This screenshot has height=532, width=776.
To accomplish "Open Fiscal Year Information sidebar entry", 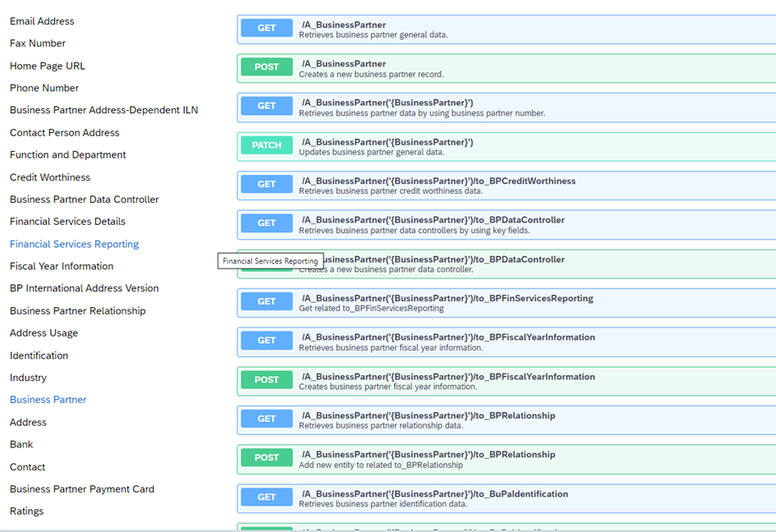I will pos(62,266).
